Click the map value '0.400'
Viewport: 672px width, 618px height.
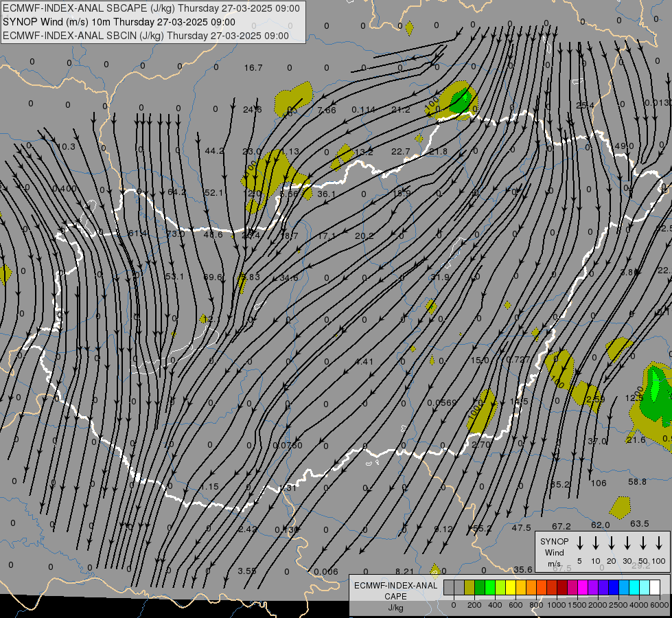[x=65, y=189]
